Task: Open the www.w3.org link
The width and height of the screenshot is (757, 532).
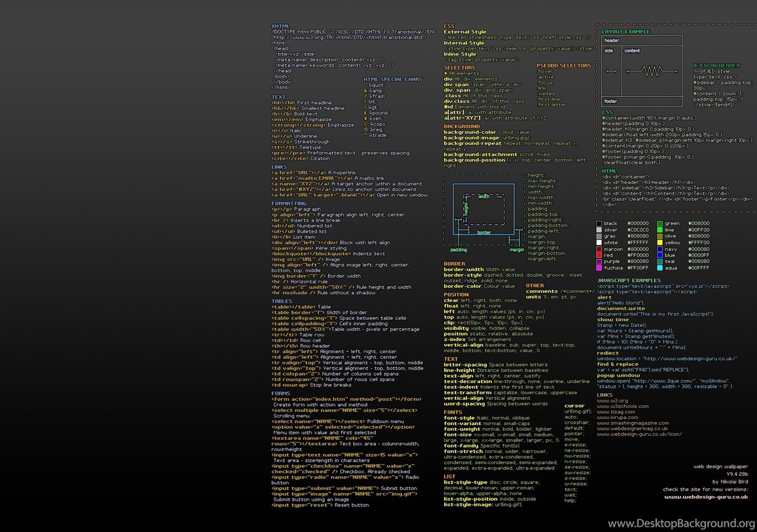Action: (612, 401)
